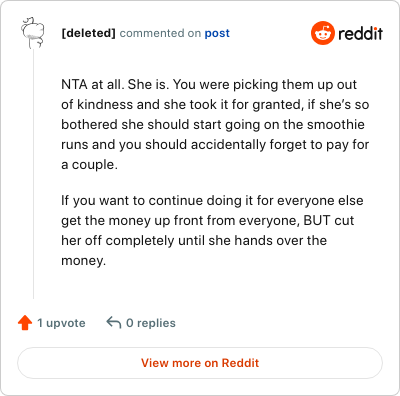
Task: Click the [deleted] username
Action: pyautogui.click(x=88, y=33)
